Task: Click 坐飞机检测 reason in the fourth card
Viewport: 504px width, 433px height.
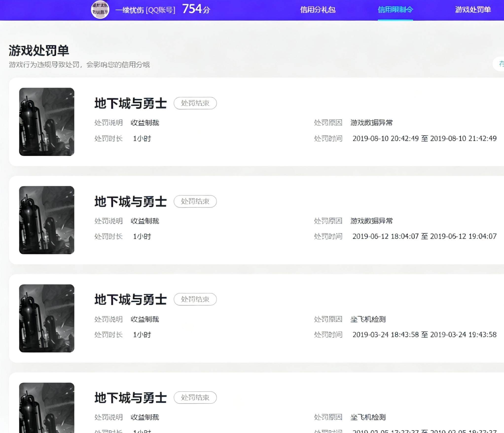Action: coord(368,417)
